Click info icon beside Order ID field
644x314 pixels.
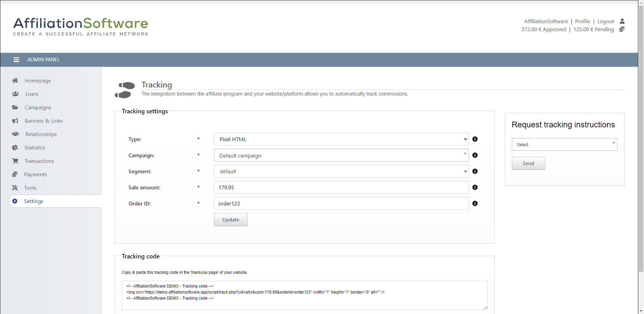[475, 203]
